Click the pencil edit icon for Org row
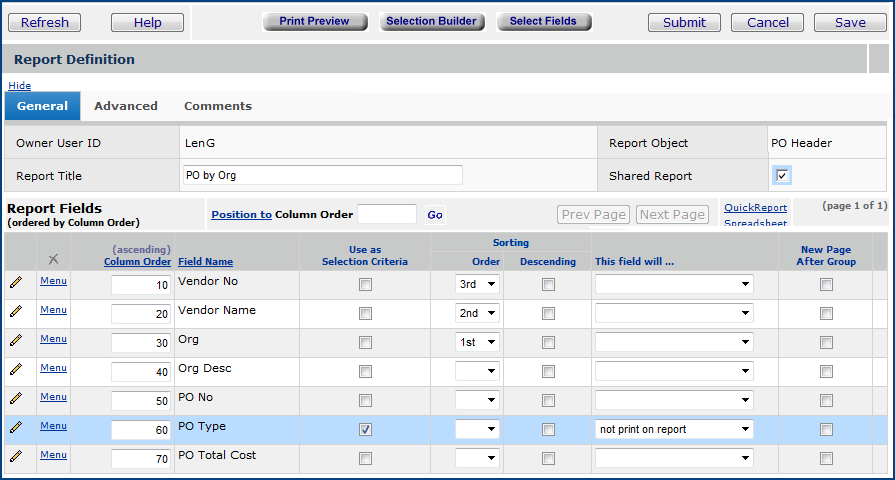Viewport: 895px width, 480px height. pos(16,341)
